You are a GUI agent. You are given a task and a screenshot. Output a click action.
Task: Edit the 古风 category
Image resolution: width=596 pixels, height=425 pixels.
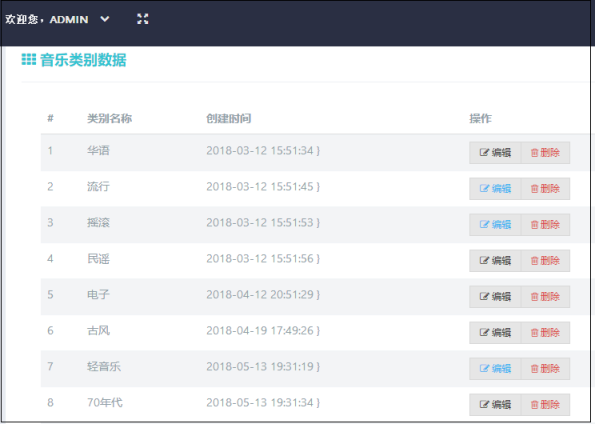tap(495, 333)
